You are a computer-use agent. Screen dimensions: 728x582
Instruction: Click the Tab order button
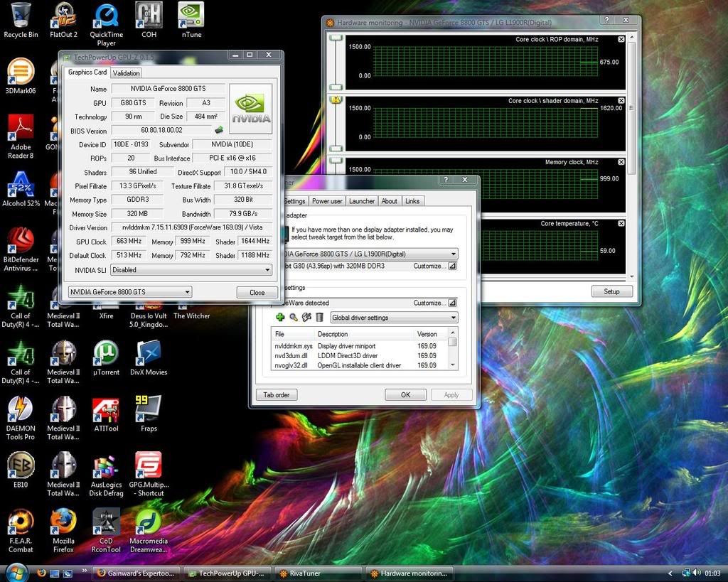pos(277,394)
